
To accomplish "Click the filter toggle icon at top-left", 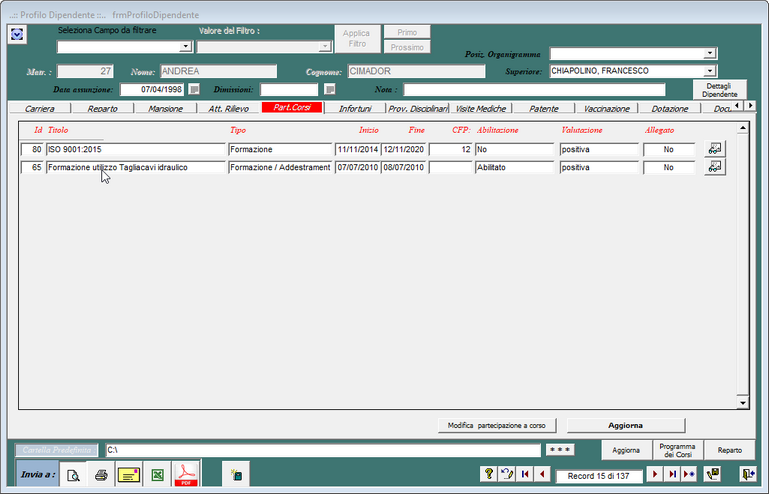I will [17, 34].
